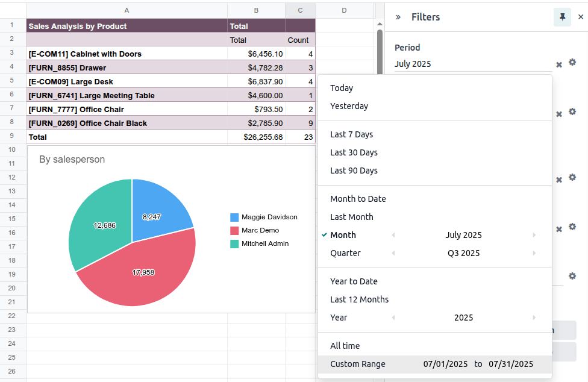Viewport: 588px width, 382px height.
Task: Select the Year period option
Action: tap(339, 318)
